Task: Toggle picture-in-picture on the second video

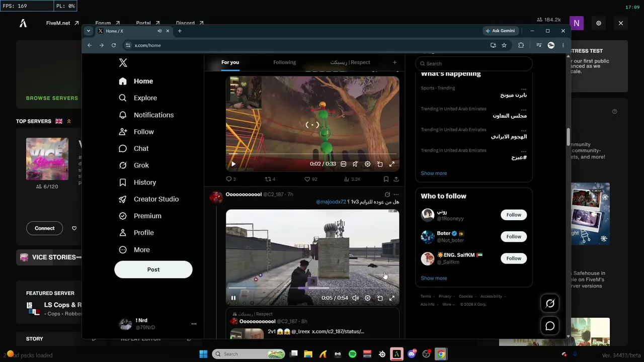Action: pos(380,298)
